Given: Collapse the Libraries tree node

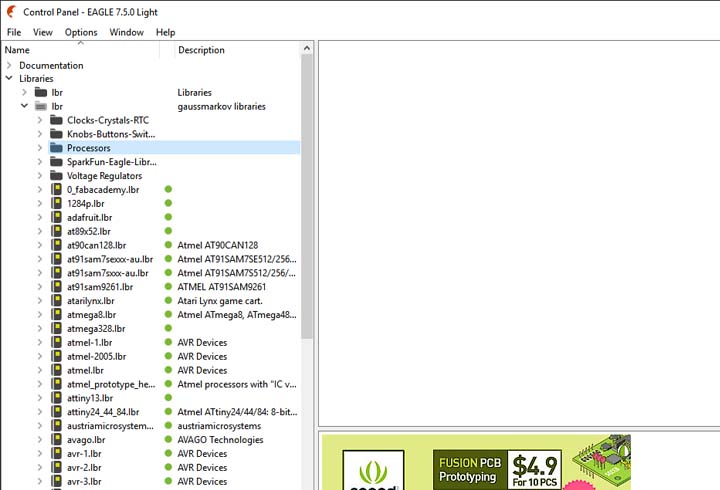Looking at the screenshot, I should click(x=9, y=78).
